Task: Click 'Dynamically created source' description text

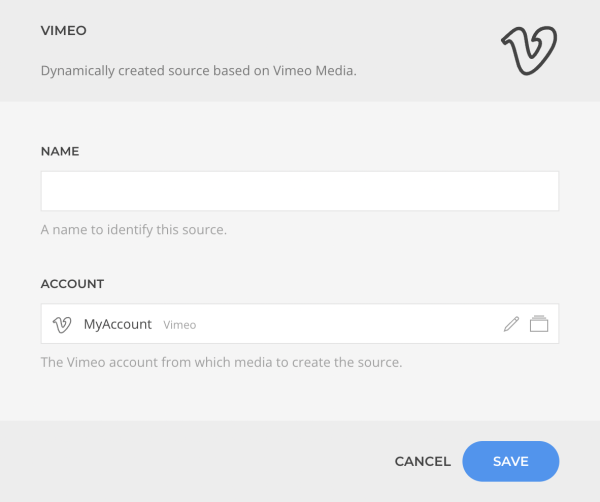Action: [x=199, y=71]
